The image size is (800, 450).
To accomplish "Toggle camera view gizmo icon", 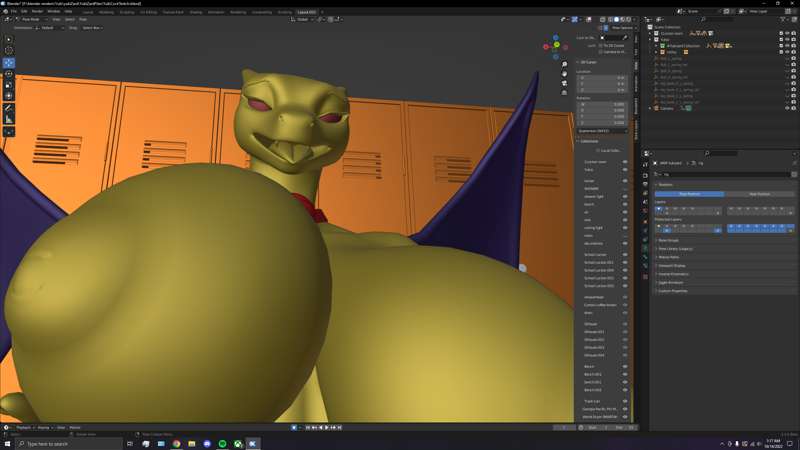I will [x=564, y=83].
